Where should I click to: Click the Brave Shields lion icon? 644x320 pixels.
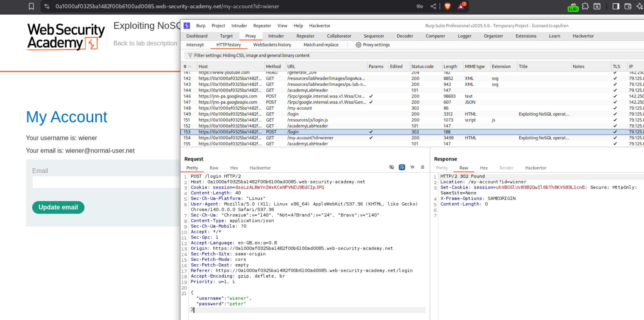click(447, 6)
